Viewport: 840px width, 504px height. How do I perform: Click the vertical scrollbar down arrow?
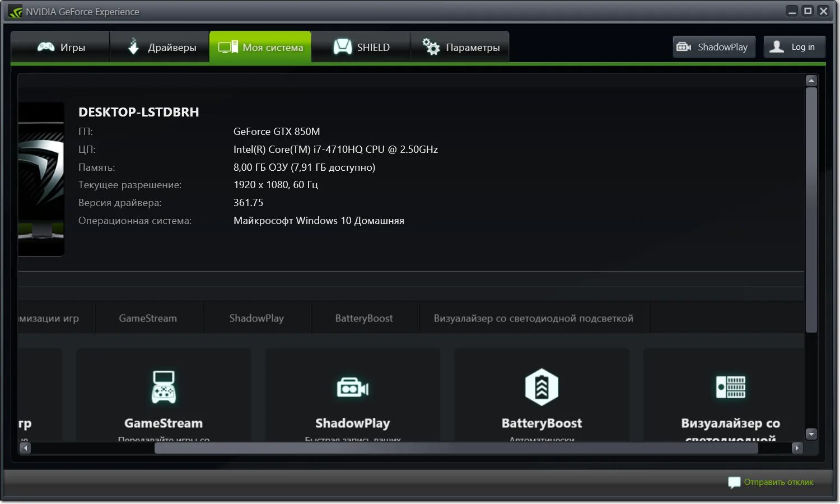[811, 434]
